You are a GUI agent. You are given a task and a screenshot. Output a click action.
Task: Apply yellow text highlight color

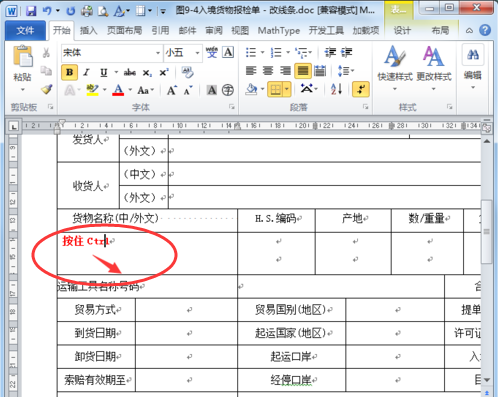pos(92,90)
